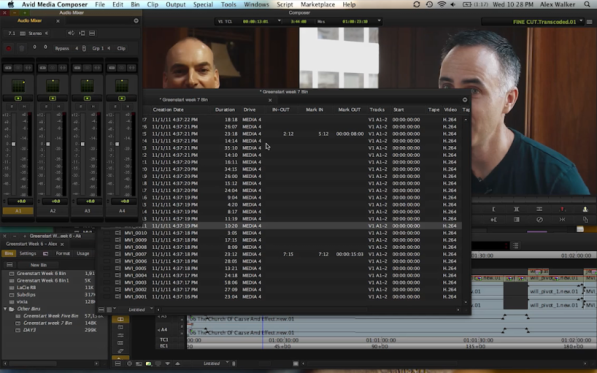Switch to the Settings tab in project window
Image resolution: width=597 pixels, height=373 pixels.
28,253
